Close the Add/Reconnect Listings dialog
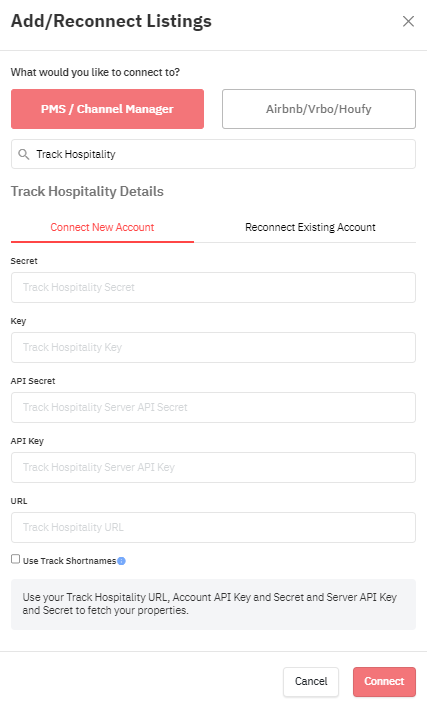Image resolution: width=427 pixels, height=709 pixels. tap(408, 21)
